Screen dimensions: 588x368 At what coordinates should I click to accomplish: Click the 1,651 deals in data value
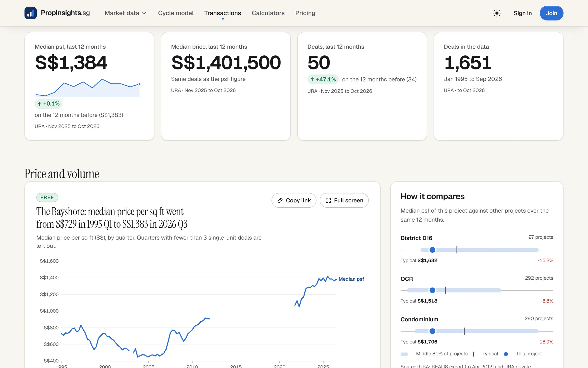pyautogui.click(x=468, y=63)
